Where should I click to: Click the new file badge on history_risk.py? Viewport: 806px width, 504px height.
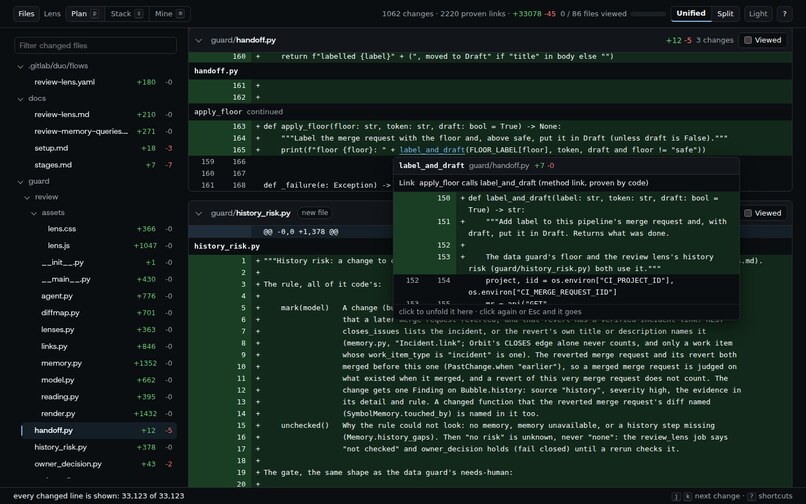coord(315,213)
